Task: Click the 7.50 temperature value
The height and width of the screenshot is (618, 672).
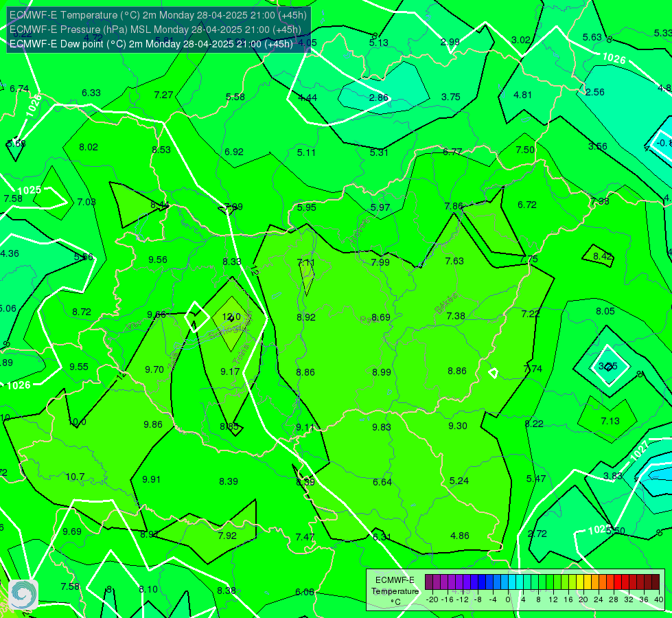Action: (525, 150)
